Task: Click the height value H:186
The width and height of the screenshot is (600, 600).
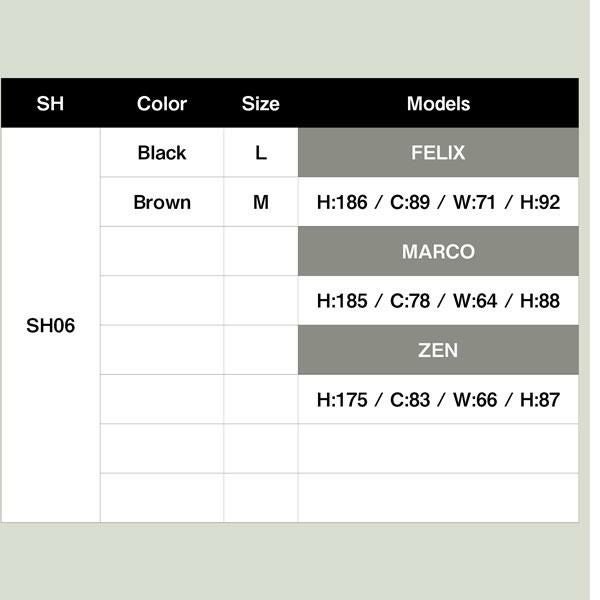Action: [x=342, y=202]
